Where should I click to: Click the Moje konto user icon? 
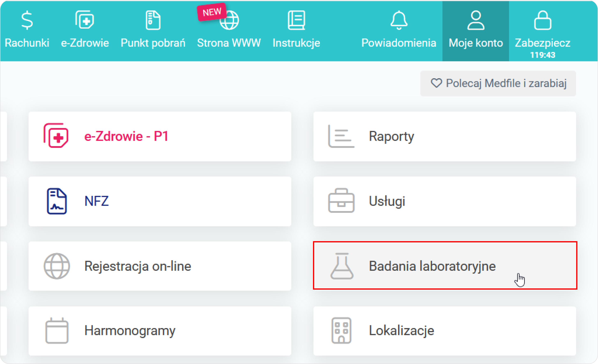click(x=476, y=21)
